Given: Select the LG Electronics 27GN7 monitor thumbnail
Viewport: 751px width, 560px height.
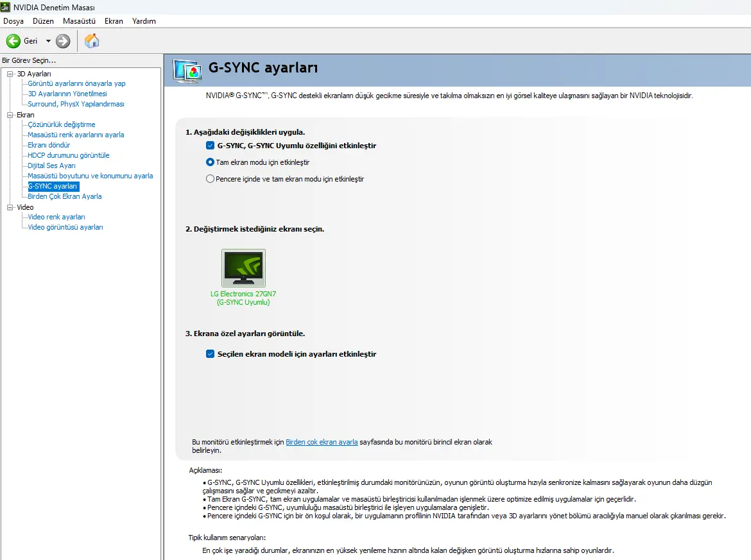Looking at the screenshot, I should 243,267.
